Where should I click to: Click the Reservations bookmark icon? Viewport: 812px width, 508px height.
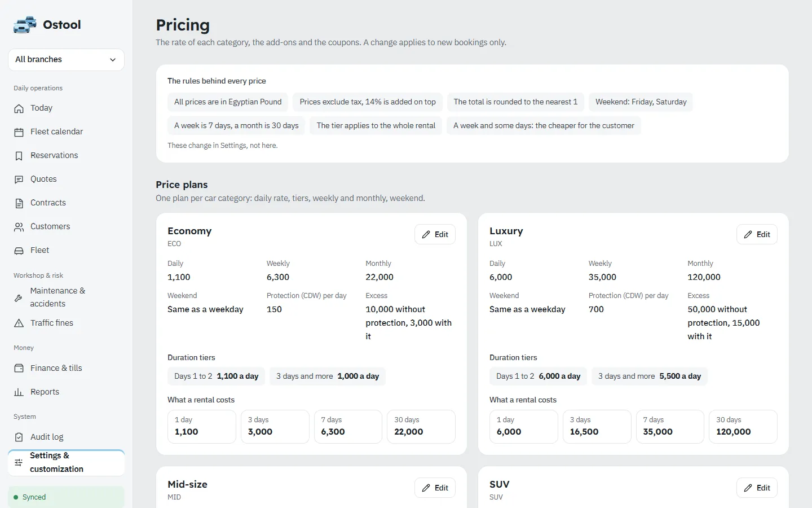(x=19, y=156)
